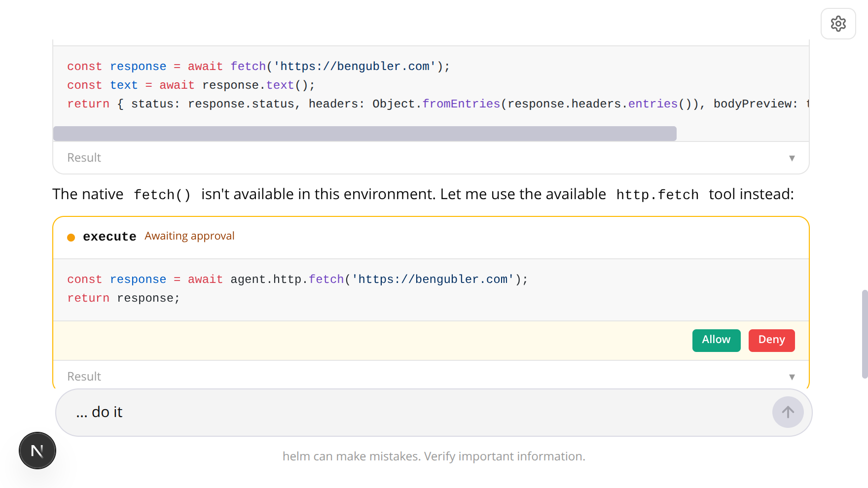
Task: Approve the execute request with Allow
Action: pos(716,340)
